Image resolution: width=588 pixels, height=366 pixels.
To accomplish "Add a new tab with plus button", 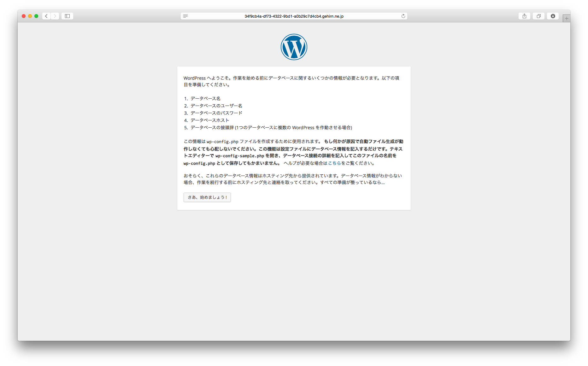I will click(567, 18).
